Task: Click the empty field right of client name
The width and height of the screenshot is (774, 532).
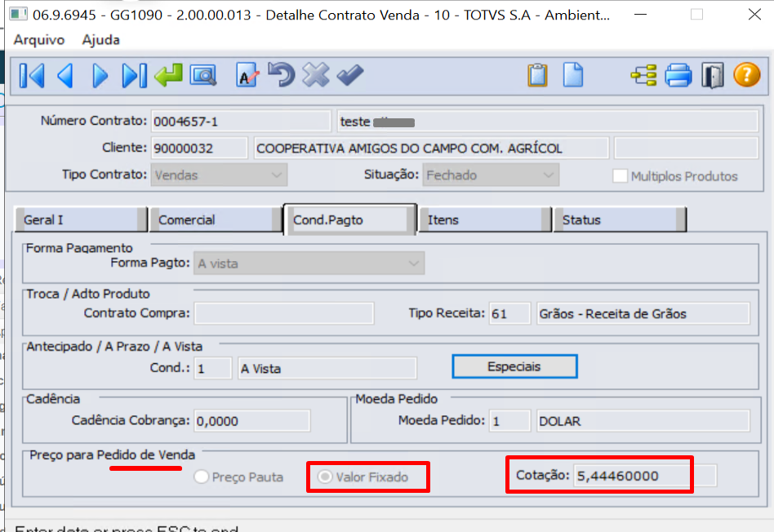Action: tap(686, 148)
